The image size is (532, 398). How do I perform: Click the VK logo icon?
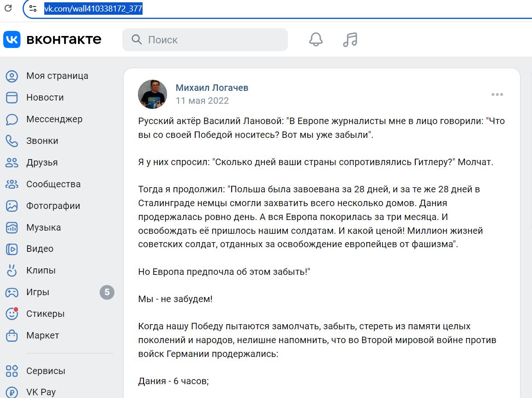pyautogui.click(x=12, y=39)
